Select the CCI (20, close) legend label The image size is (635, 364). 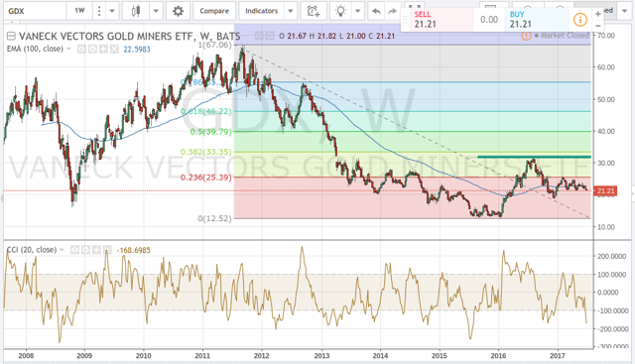tap(32, 250)
